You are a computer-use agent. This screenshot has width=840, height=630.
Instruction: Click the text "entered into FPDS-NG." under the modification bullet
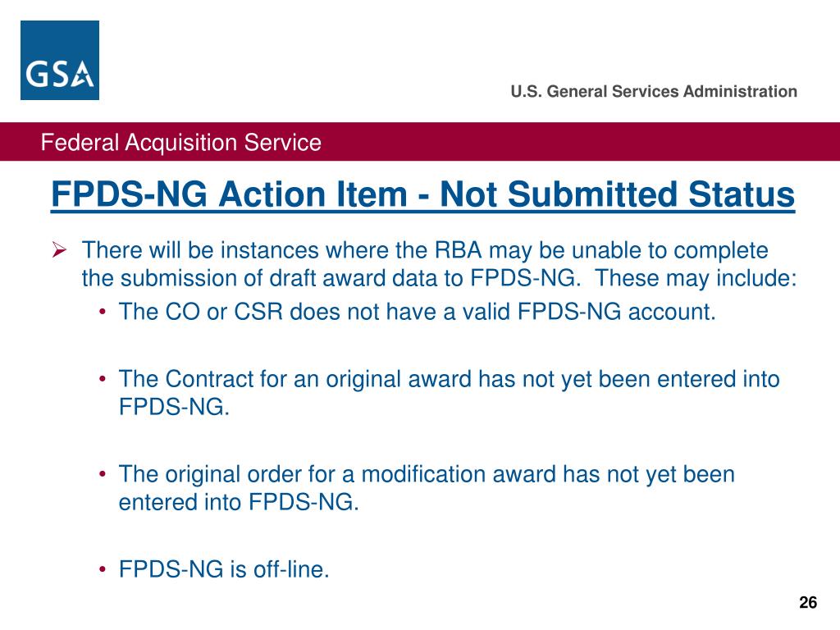click(x=239, y=502)
